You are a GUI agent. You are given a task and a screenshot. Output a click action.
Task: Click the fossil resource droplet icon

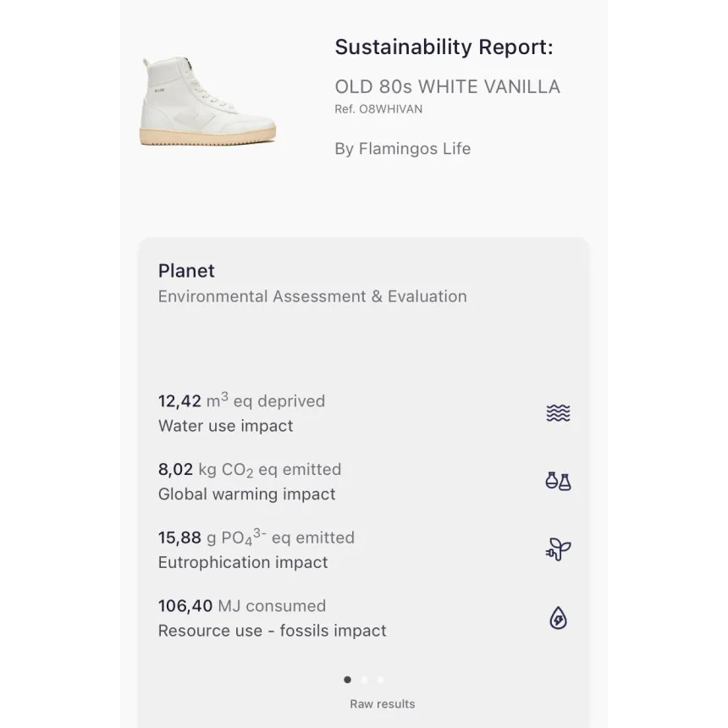558,617
